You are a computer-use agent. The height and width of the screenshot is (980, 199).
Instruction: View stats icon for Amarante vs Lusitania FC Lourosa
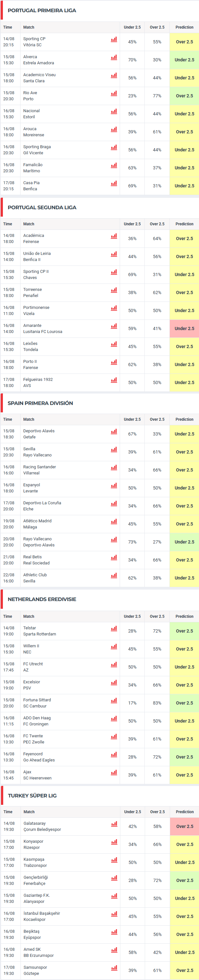tap(114, 326)
